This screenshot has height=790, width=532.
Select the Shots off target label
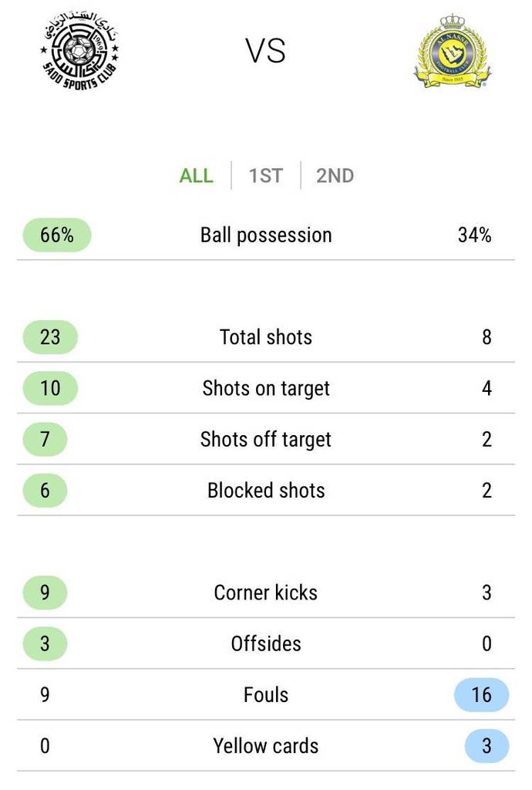point(266,439)
